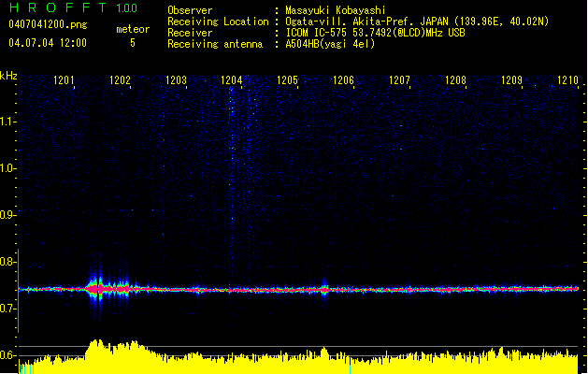
Task: Click the 0.9 kHz axis label
Action: tap(7, 215)
